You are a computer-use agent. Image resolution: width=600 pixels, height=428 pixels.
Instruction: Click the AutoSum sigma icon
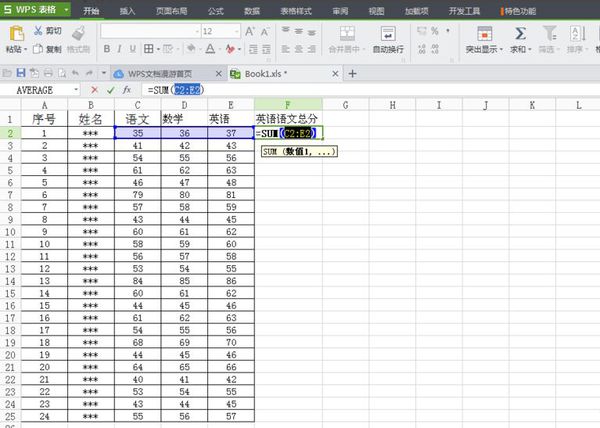click(x=520, y=34)
